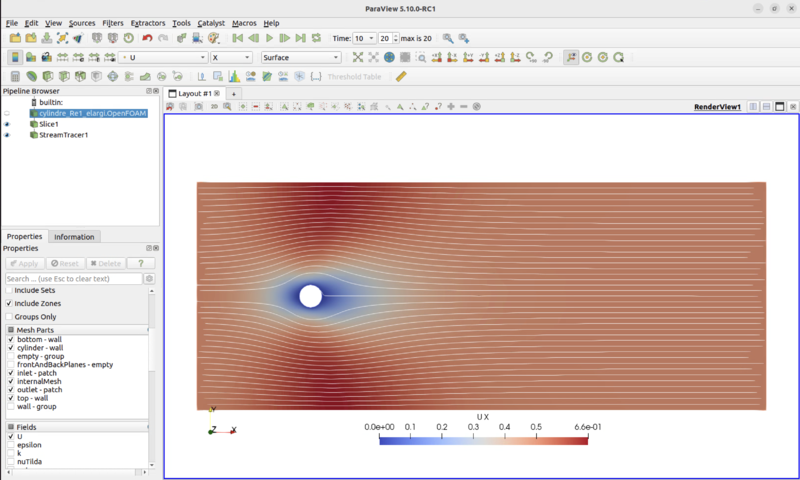Image resolution: width=800 pixels, height=480 pixels.
Task: Open the Time value dropdown
Action: (x=364, y=38)
